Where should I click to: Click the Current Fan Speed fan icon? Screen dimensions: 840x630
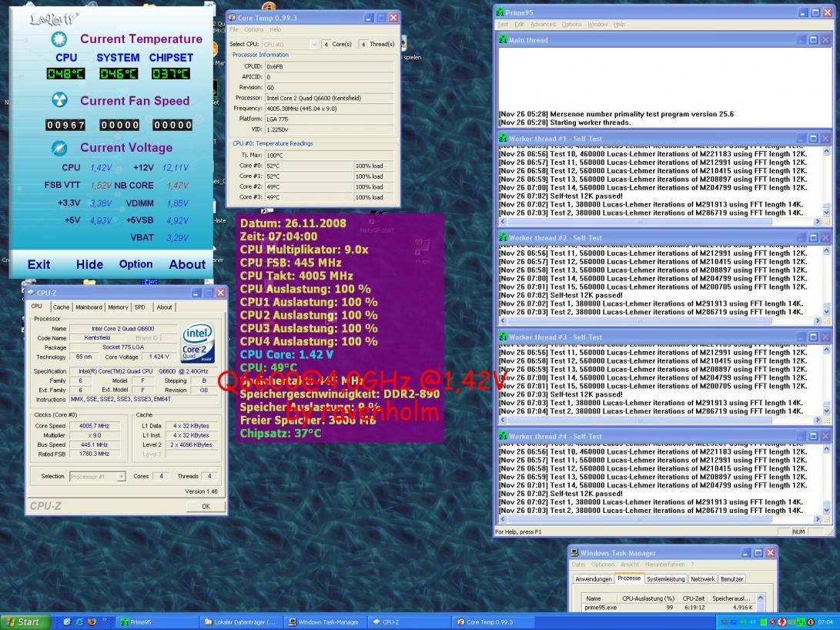(59, 100)
